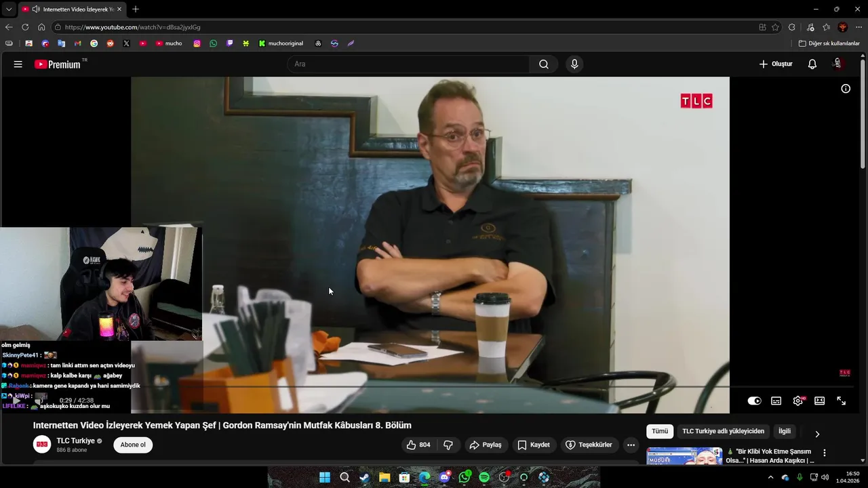
Task: Click the Paylaş share button
Action: point(485,445)
